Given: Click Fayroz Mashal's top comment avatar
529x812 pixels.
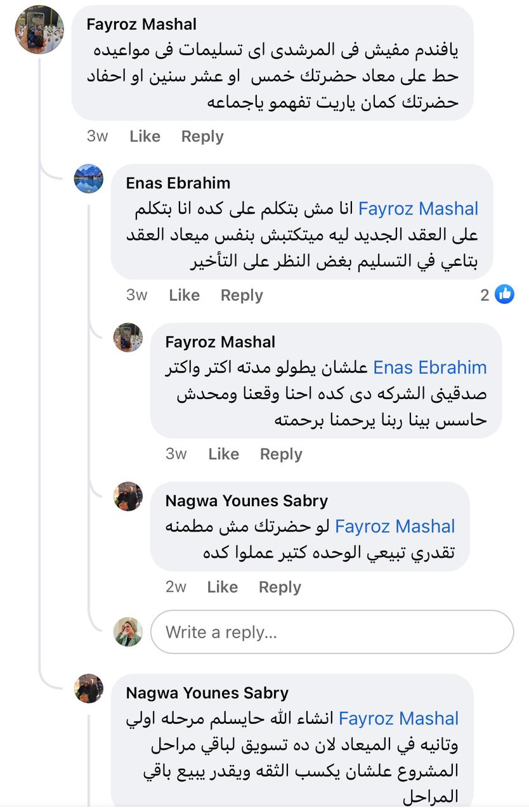Looking at the screenshot, I should tap(39, 30).
